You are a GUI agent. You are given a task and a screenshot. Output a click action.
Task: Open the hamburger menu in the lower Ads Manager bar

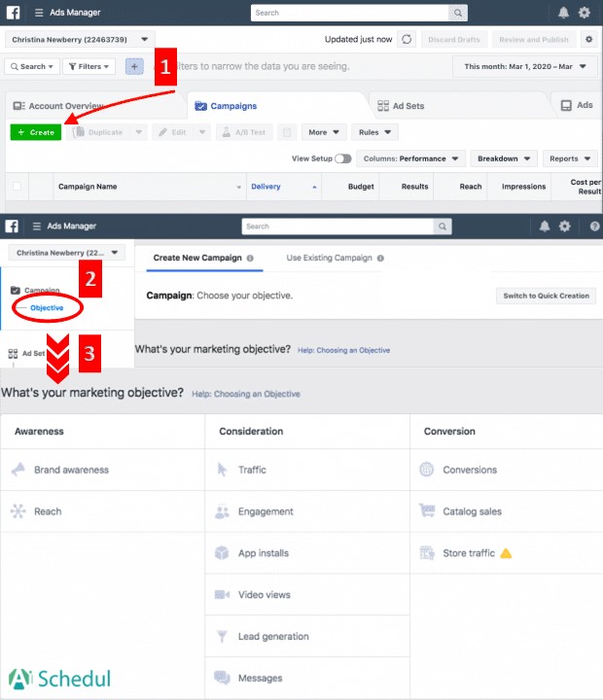click(x=37, y=226)
